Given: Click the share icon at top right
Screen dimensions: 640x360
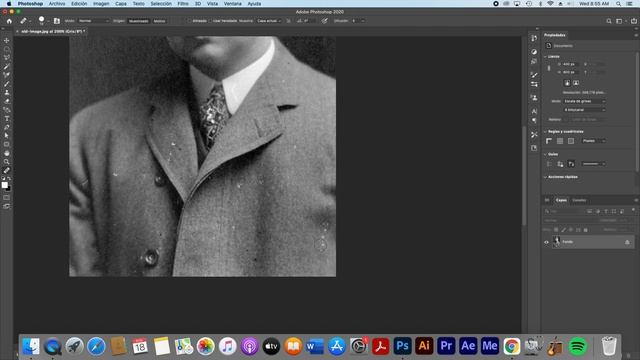Looking at the screenshot, I should click(633, 21).
